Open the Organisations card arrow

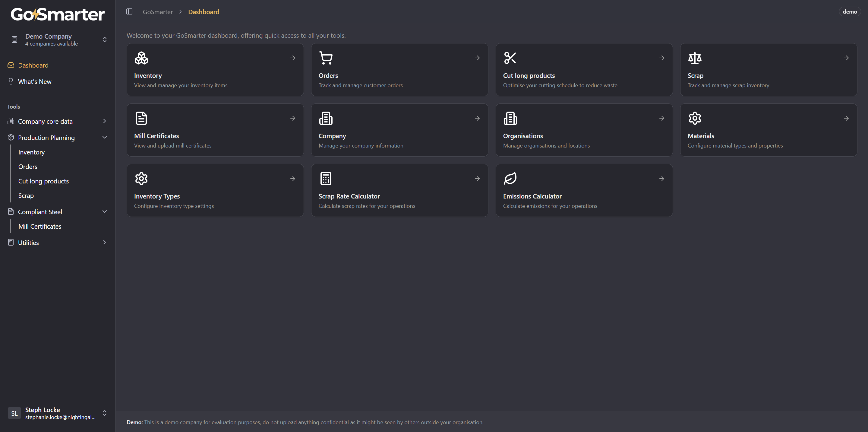(661, 118)
